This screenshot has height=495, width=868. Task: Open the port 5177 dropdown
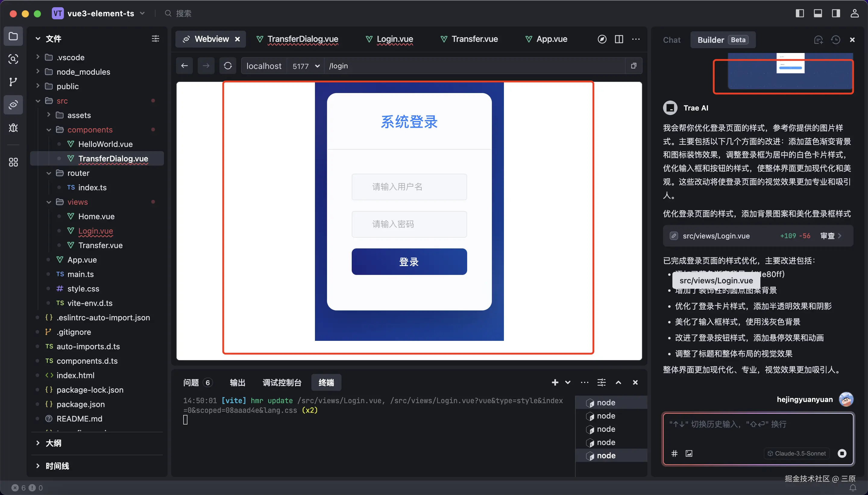click(x=306, y=66)
